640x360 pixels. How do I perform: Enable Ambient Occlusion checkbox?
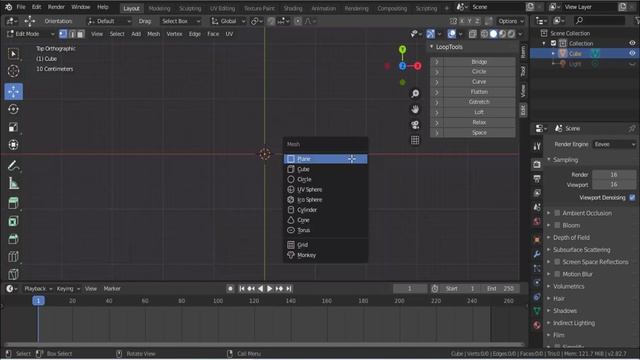557,213
